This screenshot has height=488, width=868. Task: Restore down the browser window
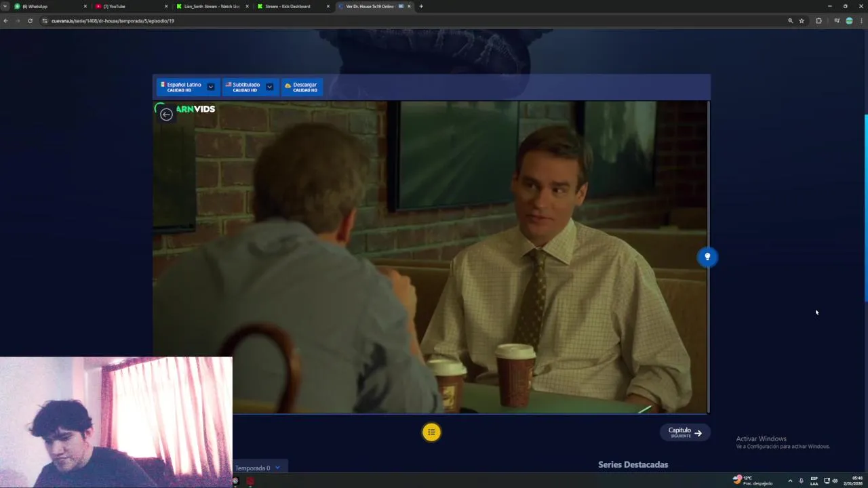click(845, 6)
